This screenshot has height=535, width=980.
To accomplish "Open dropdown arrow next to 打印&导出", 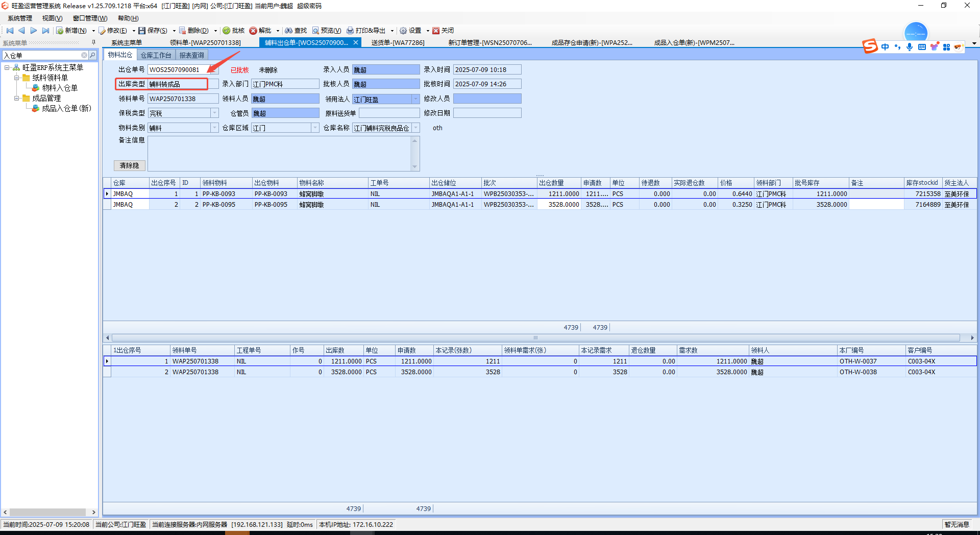I will pyautogui.click(x=392, y=31).
